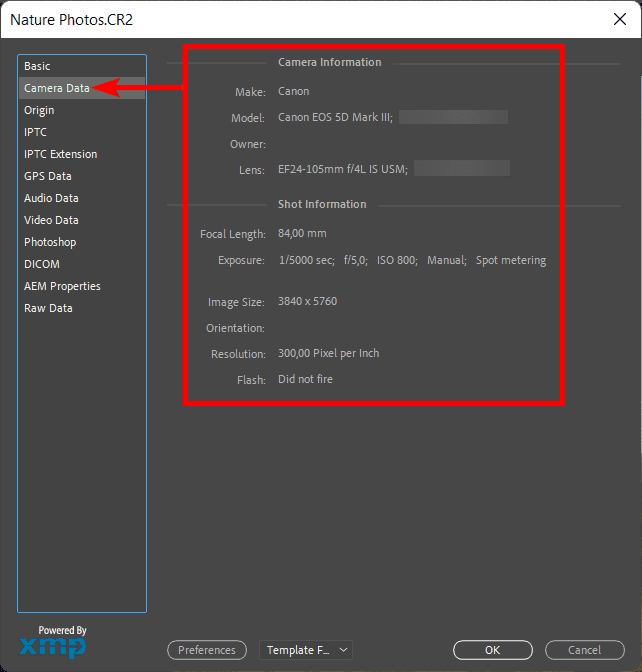Image resolution: width=642 pixels, height=672 pixels.
Task: Open the DICOM section
Action: pyautogui.click(x=42, y=264)
